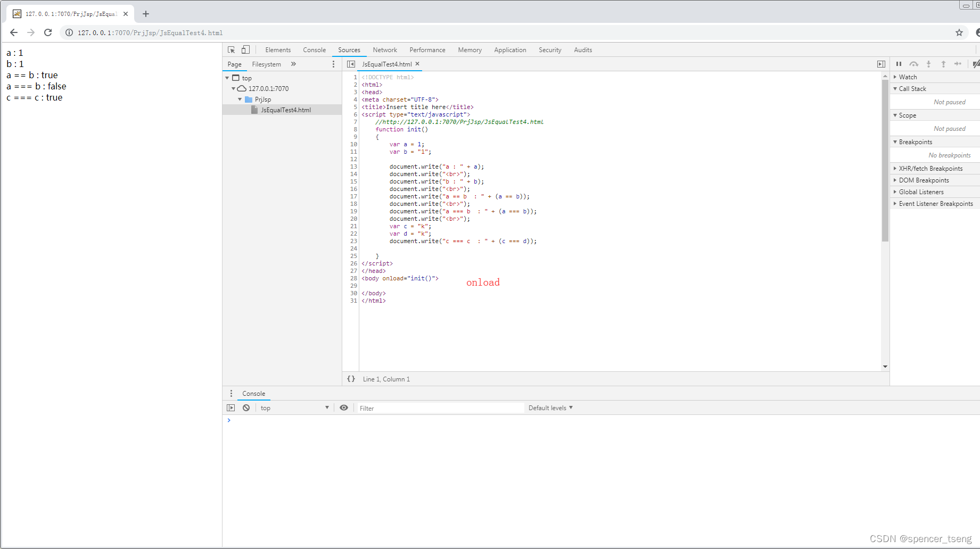Click the console Filter input field
The height and width of the screenshot is (549, 980).
[x=440, y=407]
